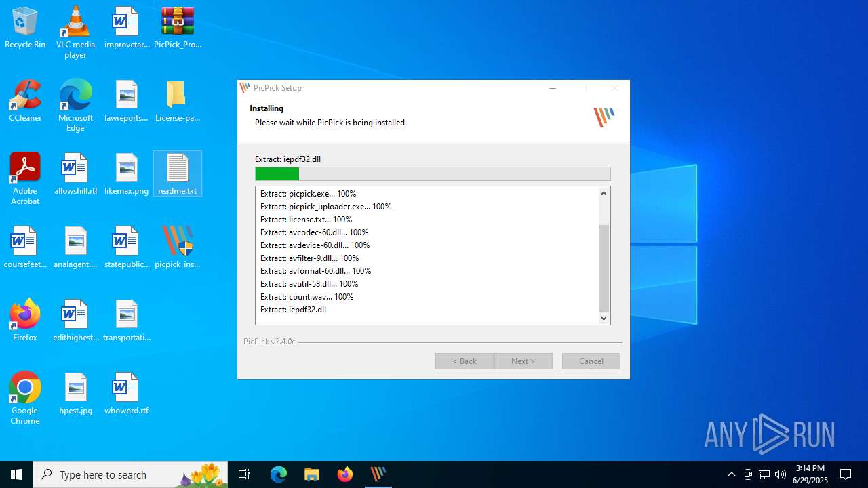The width and height of the screenshot is (868, 488).
Task: Select the improvetar Word document icon
Action: pos(127,28)
